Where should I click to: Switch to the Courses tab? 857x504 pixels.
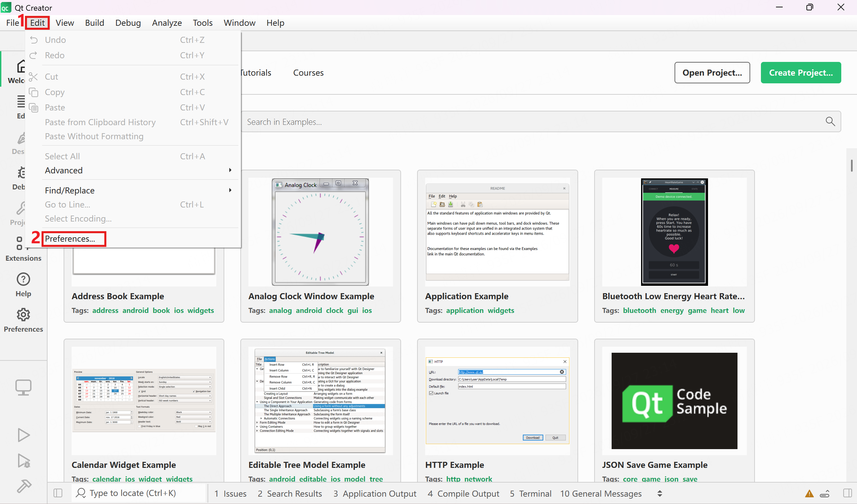coord(308,73)
